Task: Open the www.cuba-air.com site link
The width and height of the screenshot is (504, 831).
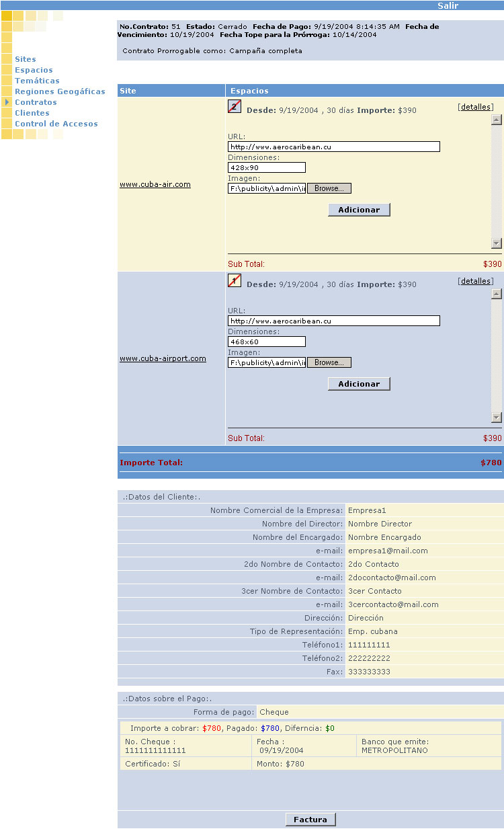Action: click(155, 184)
